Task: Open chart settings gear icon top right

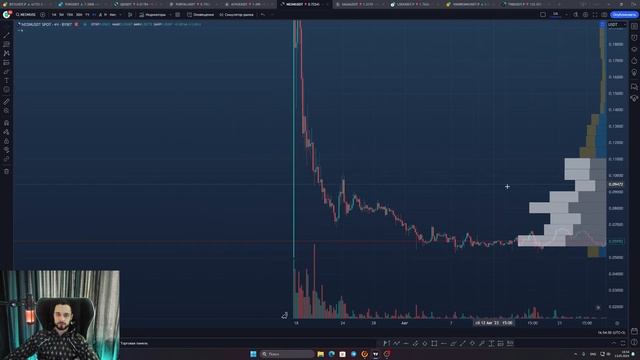Action: (585, 15)
